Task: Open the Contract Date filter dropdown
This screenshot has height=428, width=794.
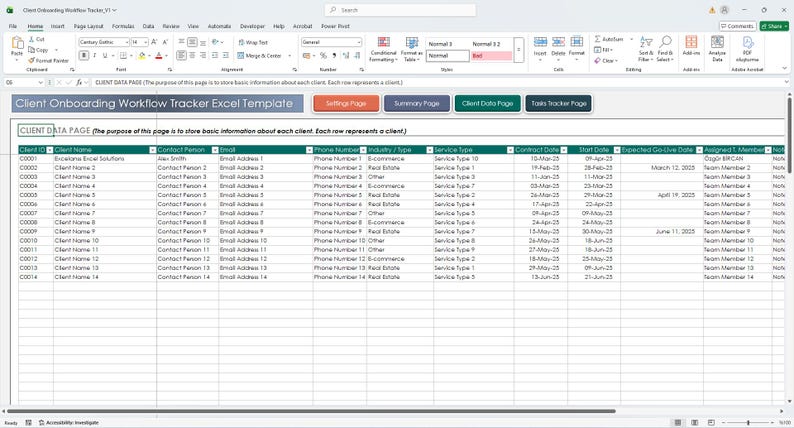Action: [564, 150]
